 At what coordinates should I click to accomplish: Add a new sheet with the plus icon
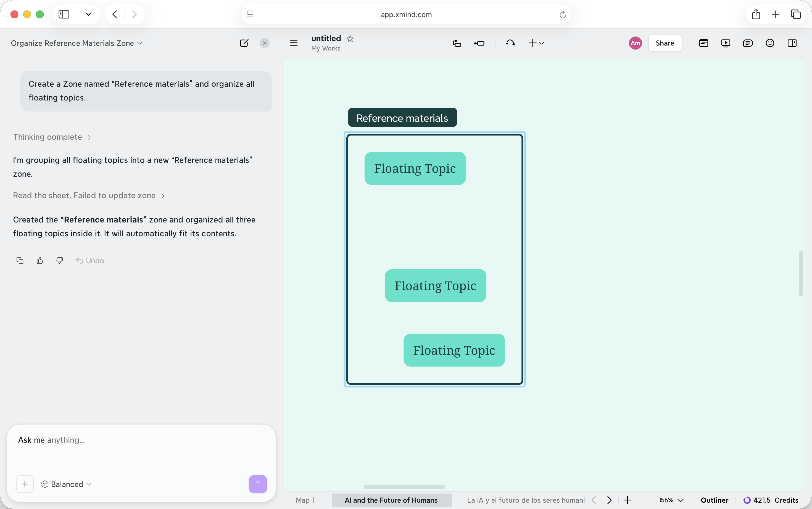click(628, 500)
